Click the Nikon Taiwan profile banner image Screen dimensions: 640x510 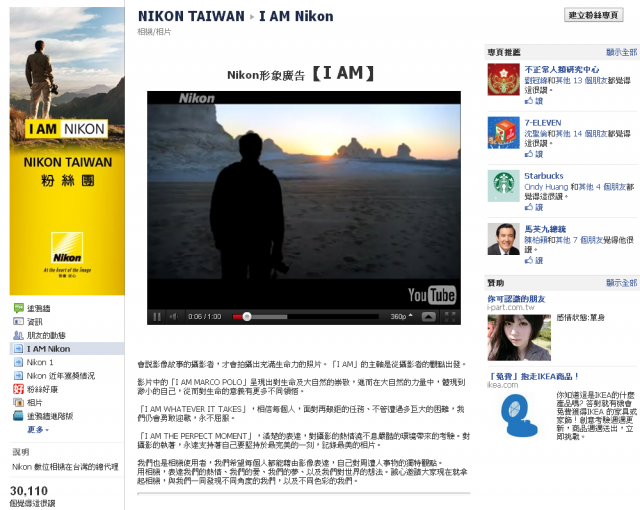(67, 151)
